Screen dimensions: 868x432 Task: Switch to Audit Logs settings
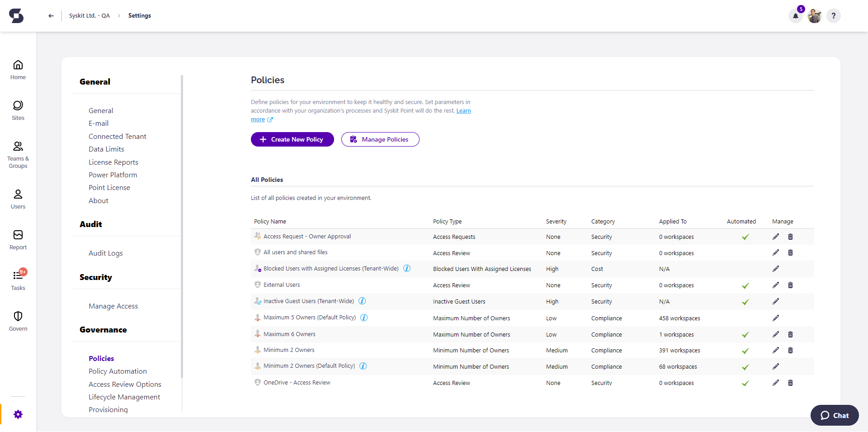(x=105, y=253)
